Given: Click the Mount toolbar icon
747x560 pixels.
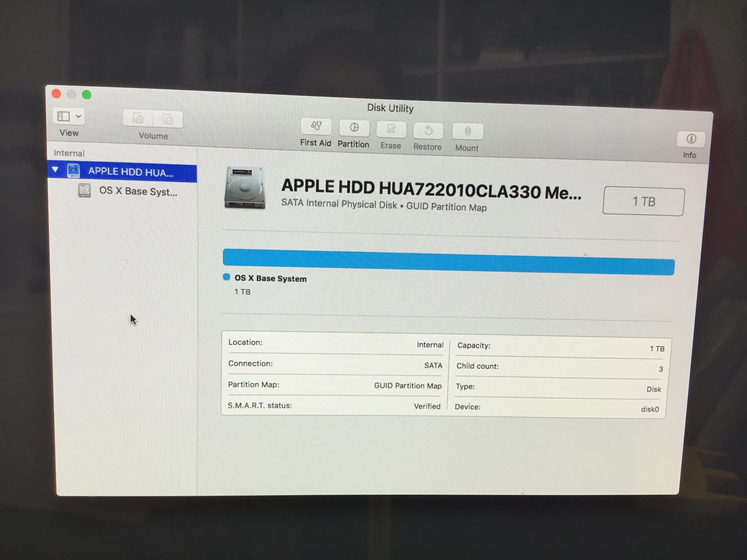Looking at the screenshot, I should tap(468, 132).
